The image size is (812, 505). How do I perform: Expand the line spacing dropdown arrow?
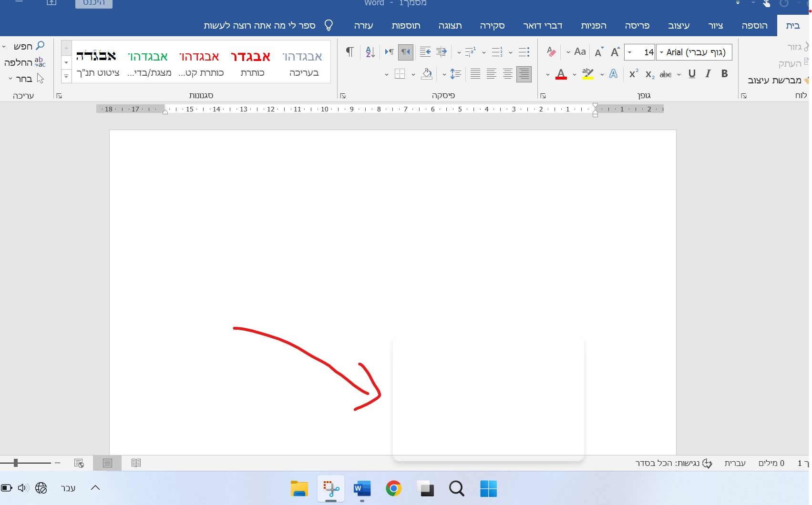[x=444, y=74]
